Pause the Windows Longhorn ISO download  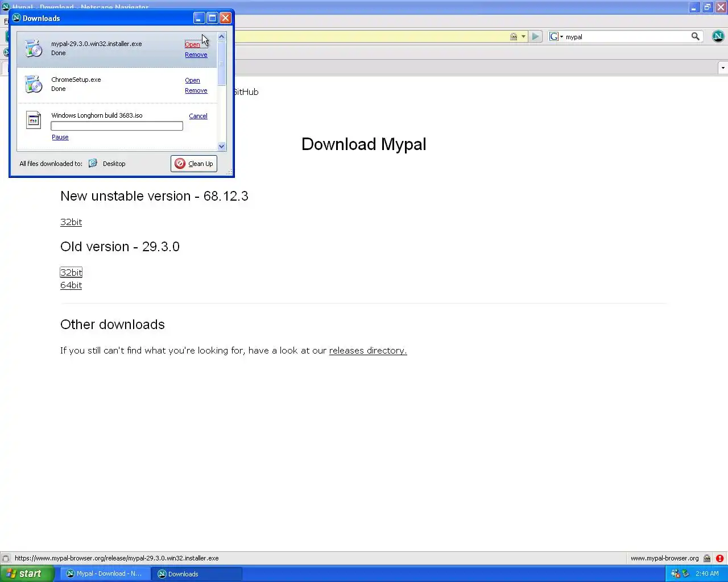click(60, 137)
